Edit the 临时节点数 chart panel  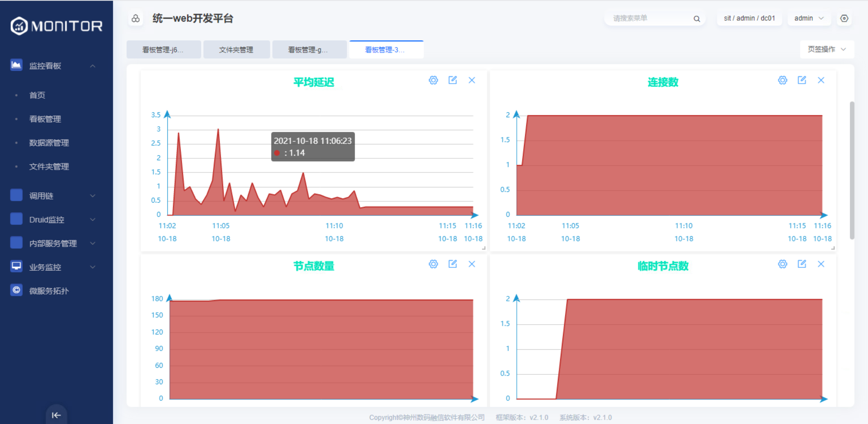[x=802, y=264]
